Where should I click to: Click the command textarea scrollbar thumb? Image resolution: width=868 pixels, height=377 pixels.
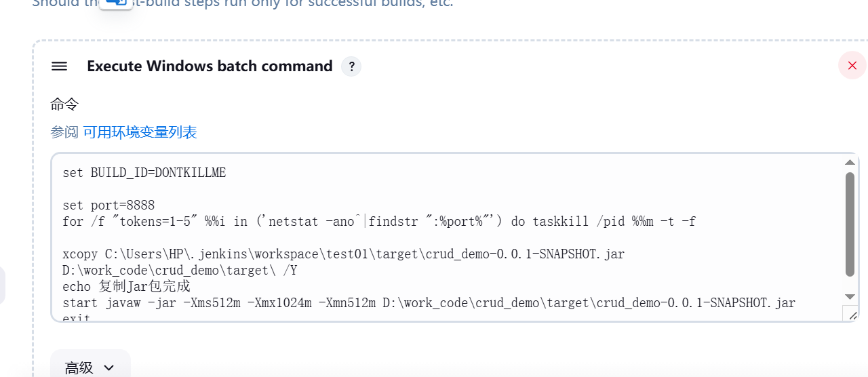[850, 224]
